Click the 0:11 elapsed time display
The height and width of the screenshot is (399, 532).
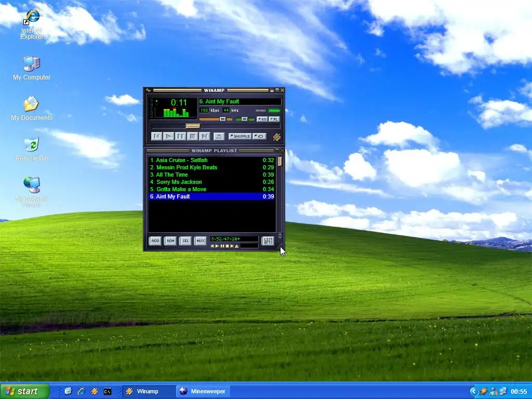pos(179,102)
